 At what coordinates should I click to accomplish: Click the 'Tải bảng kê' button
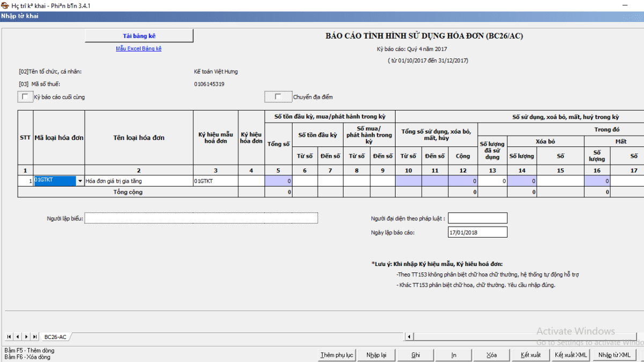[139, 36]
